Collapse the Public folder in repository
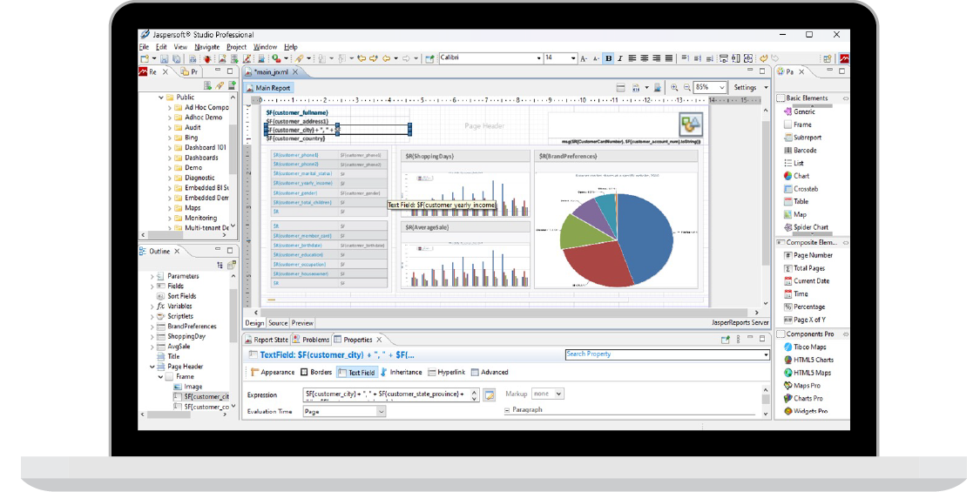Image resolution: width=980 pixels, height=492 pixels. (160, 98)
